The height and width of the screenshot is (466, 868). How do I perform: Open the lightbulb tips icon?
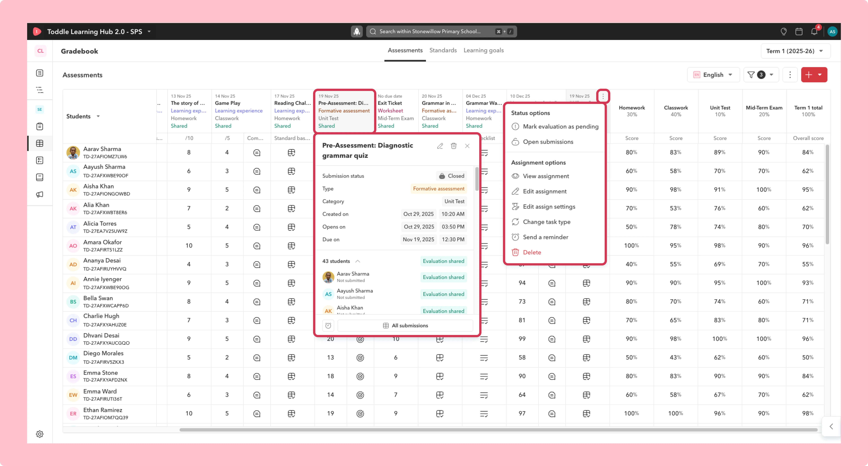click(784, 31)
